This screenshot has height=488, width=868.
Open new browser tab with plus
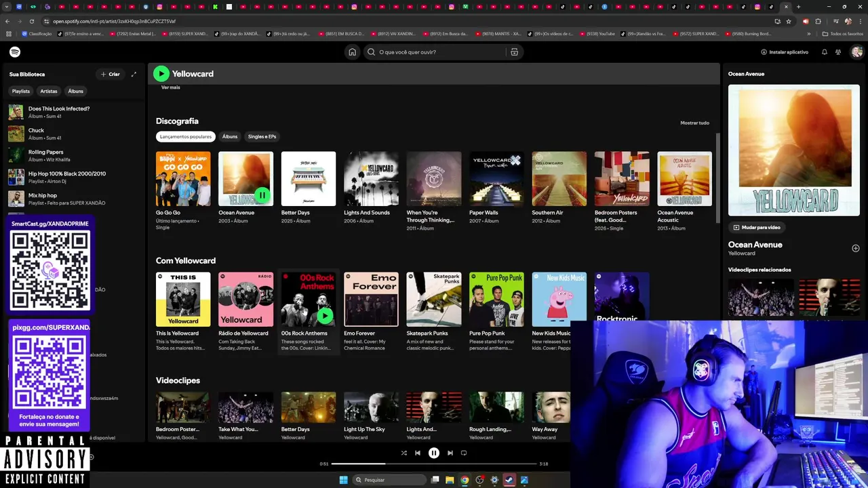(798, 7)
